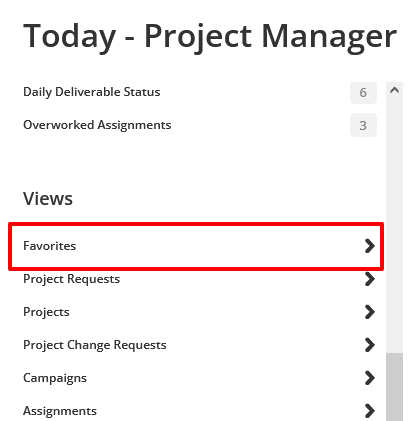Click chevron icon beside Campaigns
Screen dimensions: 413x421
coord(370,378)
